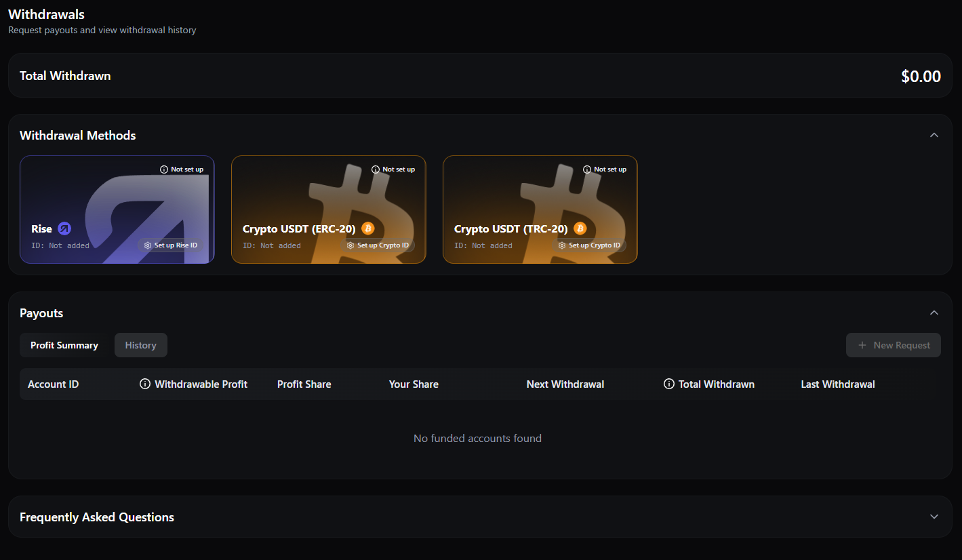This screenshot has height=560, width=962.
Task: Select the Rise withdrawal method card
Action: (117, 209)
